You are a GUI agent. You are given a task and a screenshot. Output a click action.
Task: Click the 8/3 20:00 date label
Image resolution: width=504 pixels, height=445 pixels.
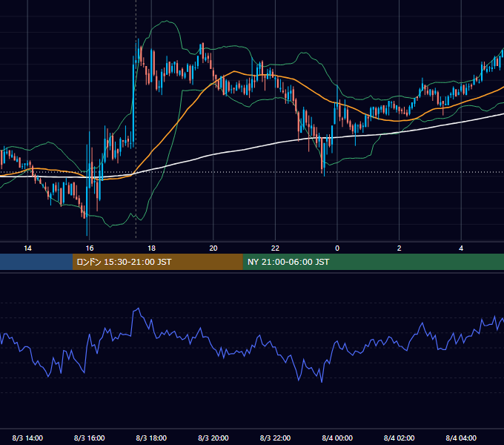[x=213, y=438]
